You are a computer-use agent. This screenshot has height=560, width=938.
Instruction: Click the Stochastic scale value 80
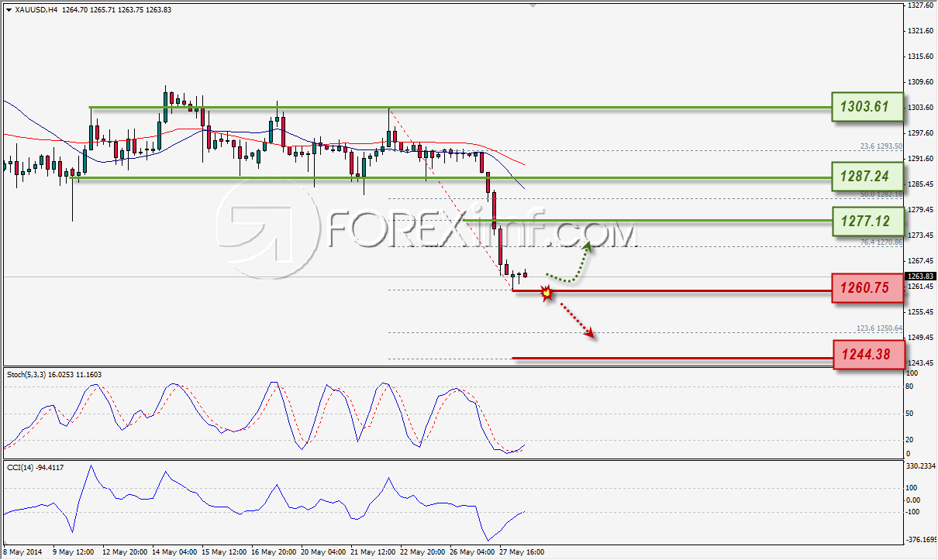click(911, 387)
